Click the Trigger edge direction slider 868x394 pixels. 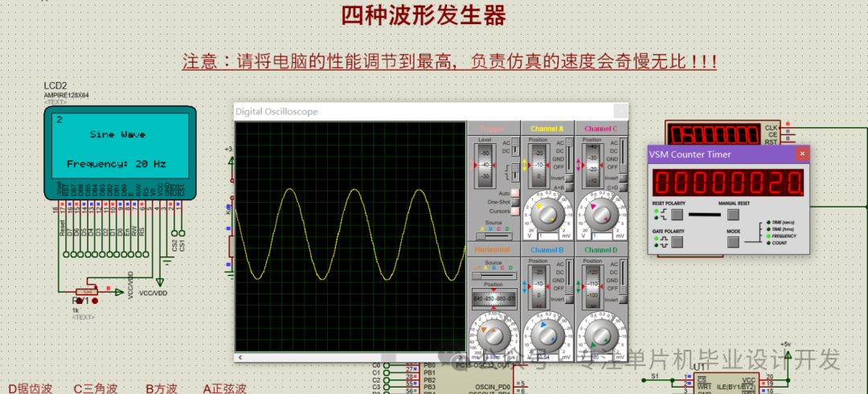click(x=515, y=172)
